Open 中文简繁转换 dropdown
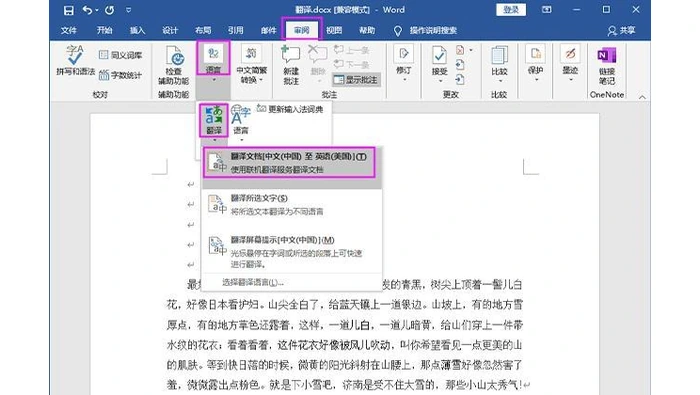This screenshot has width=700, height=395. coord(251,64)
